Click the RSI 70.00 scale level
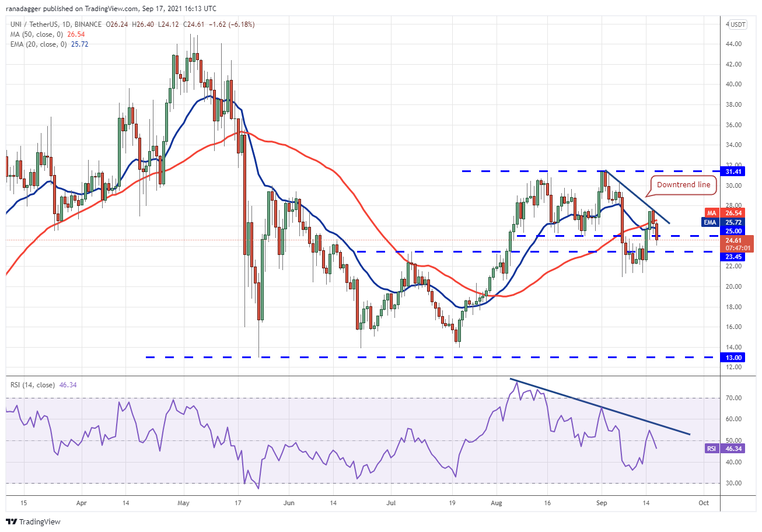762x532 pixels. coord(734,398)
